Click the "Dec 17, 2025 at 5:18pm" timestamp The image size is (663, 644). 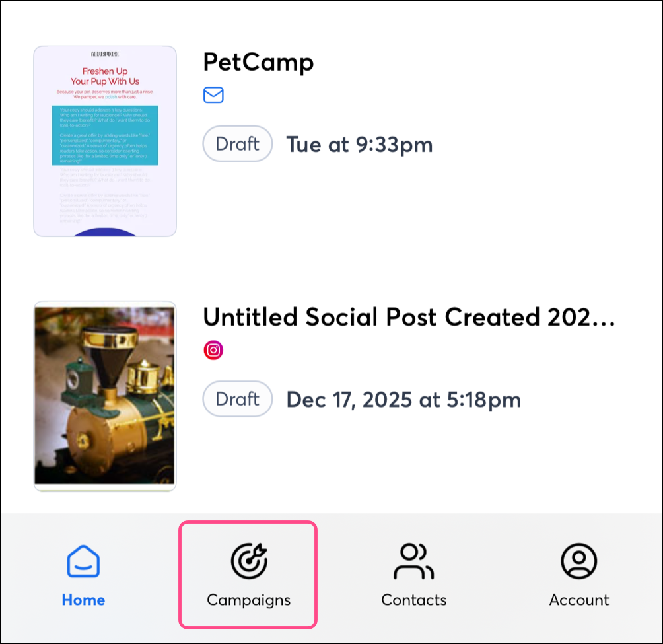[x=403, y=400]
